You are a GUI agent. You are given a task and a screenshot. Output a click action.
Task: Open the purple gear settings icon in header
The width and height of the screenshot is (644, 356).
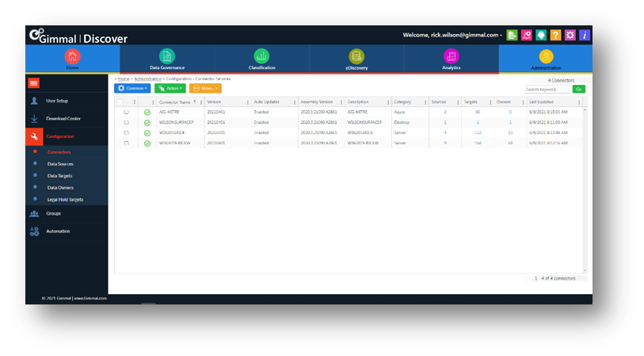pos(570,35)
